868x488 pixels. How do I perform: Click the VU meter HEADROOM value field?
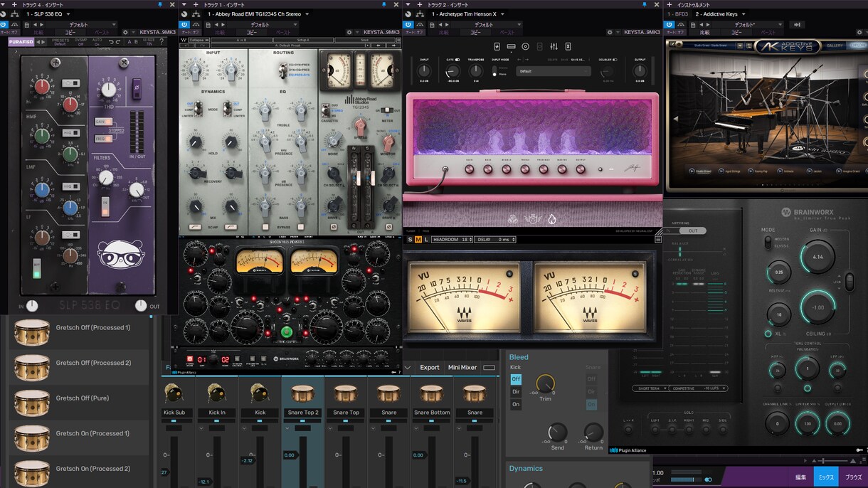click(x=452, y=240)
